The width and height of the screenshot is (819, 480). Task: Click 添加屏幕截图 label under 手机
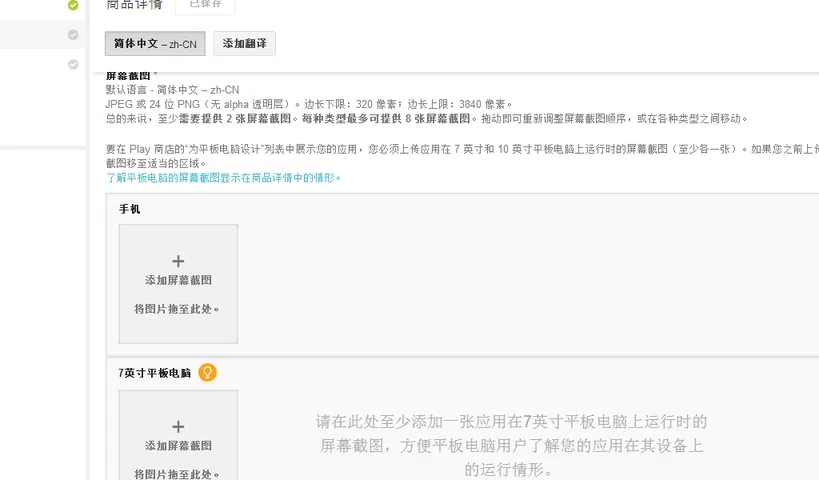pyautogui.click(x=178, y=281)
